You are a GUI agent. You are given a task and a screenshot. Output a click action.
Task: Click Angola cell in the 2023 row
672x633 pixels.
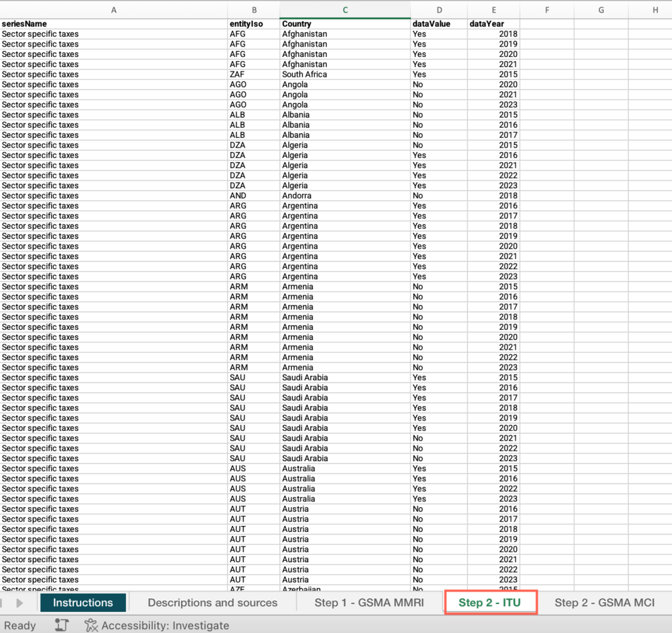(345, 105)
